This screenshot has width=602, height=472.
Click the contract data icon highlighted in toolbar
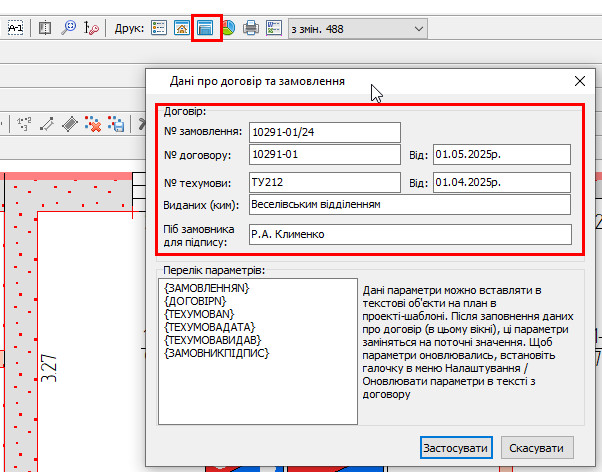coord(206,29)
